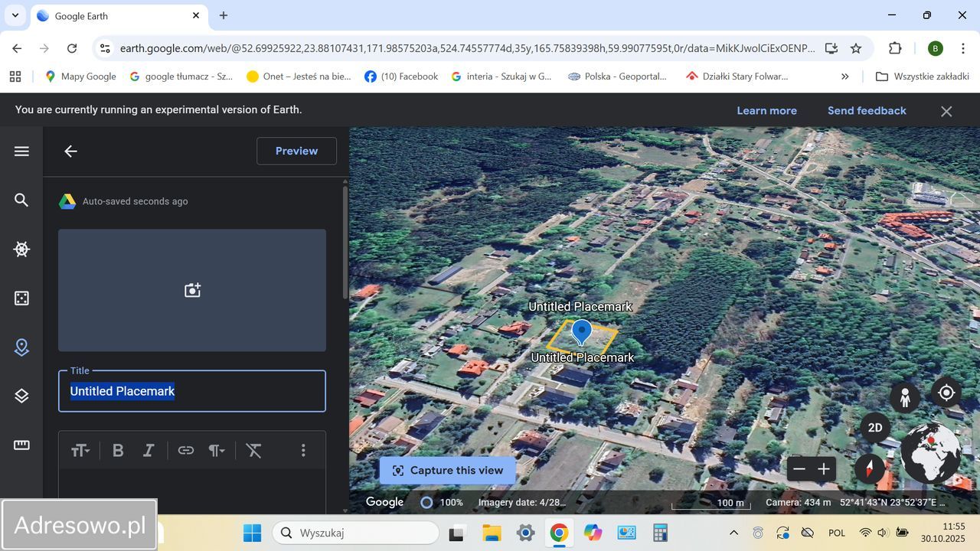Apply italic formatting to description
The image size is (980, 551).
(x=149, y=451)
